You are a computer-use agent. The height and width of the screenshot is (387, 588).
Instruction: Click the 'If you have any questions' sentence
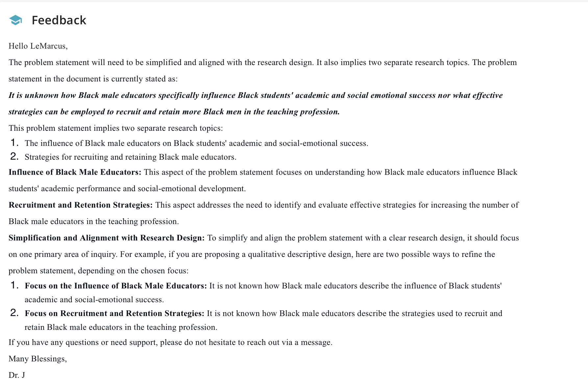pos(170,342)
